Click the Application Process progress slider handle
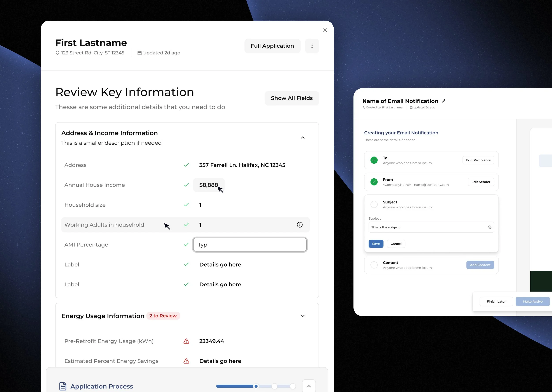Viewport: 552px width, 392px height. (256, 386)
